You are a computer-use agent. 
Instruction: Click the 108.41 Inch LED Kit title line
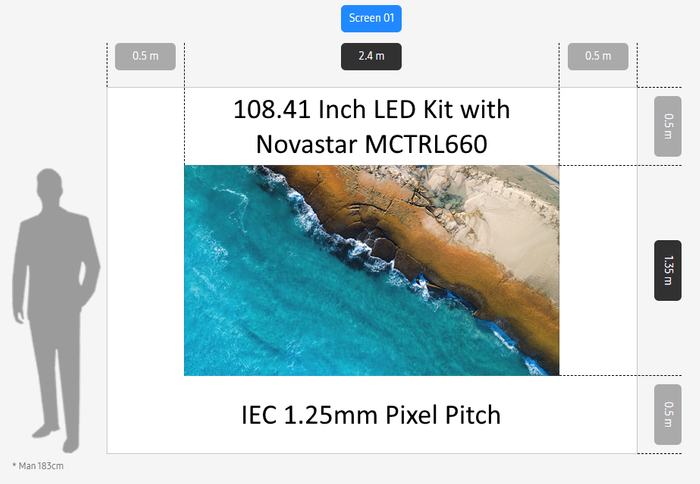(371, 108)
